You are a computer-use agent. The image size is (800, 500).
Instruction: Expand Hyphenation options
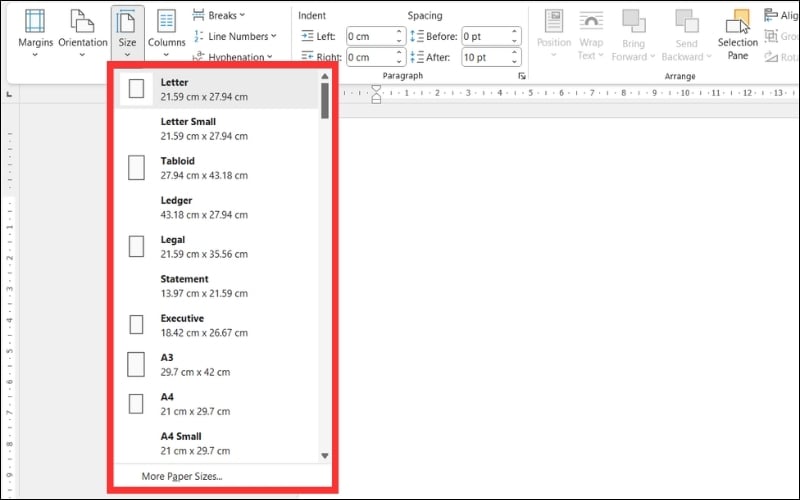click(233, 57)
